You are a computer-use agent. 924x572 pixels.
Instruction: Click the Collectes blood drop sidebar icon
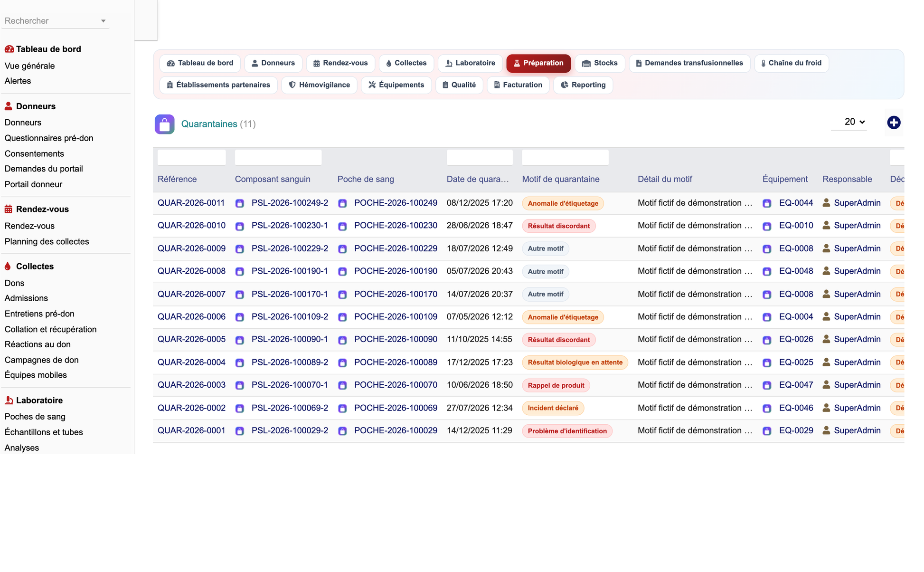coord(8,266)
